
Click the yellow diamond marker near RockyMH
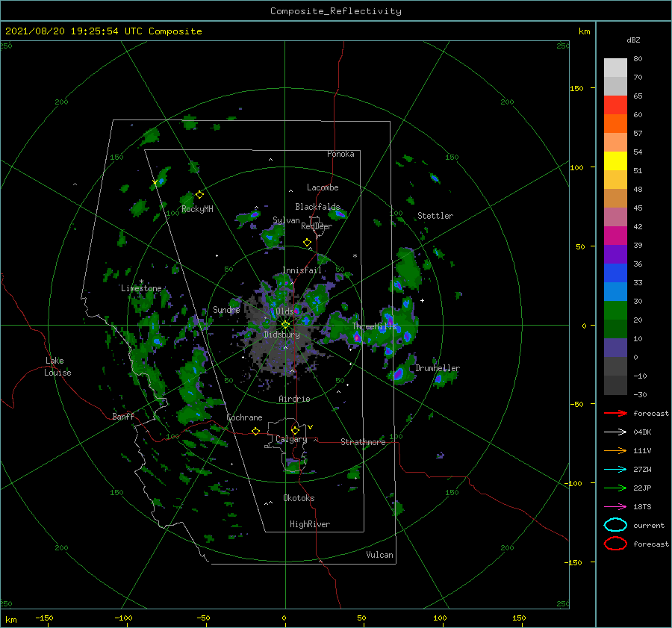click(199, 195)
